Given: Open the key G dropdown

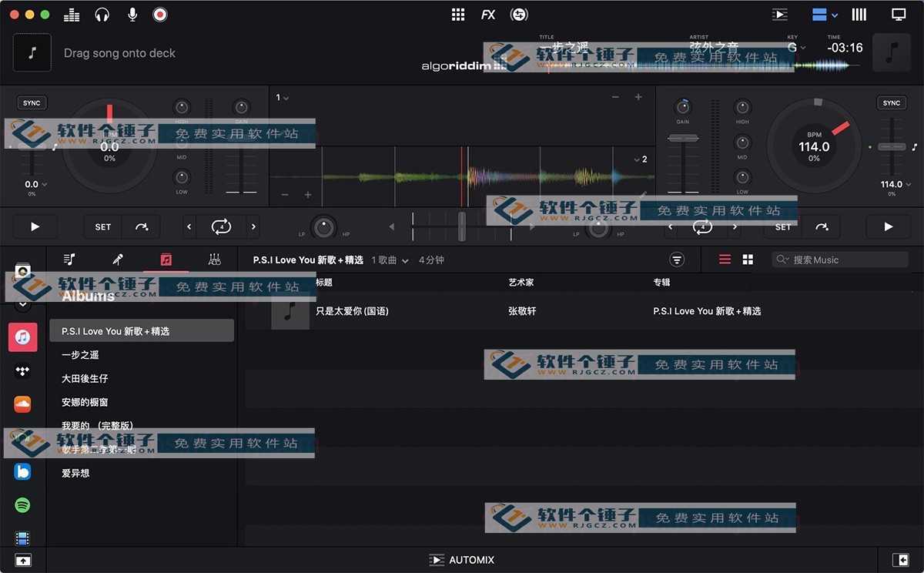Looking at the screenshot, I should (796, 47).
